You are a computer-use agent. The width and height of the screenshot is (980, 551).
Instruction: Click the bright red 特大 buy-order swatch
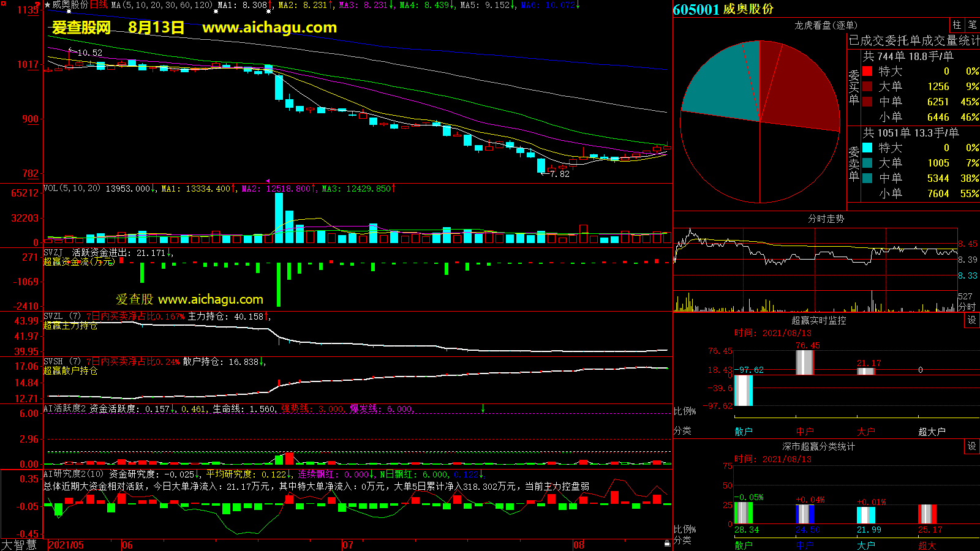(867, 71)
